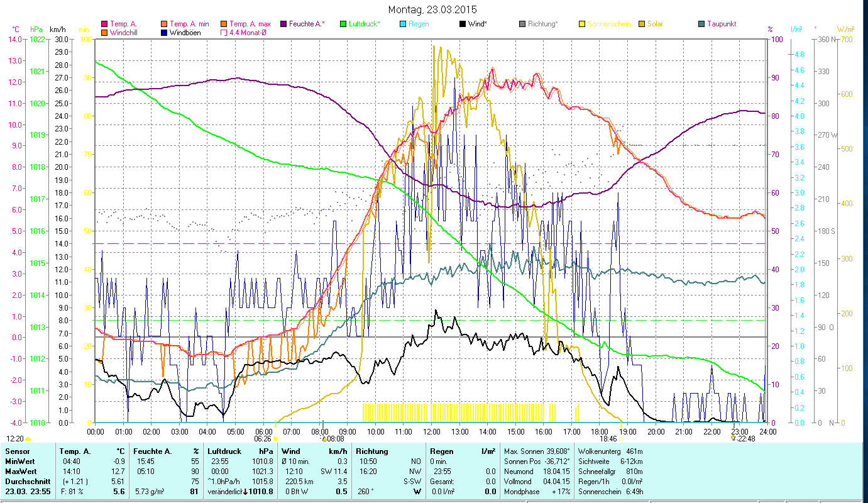The height and width of the screenshot is (503, 868).
Task: Click the Durchschnitt row label
Action: pos(26,482)
